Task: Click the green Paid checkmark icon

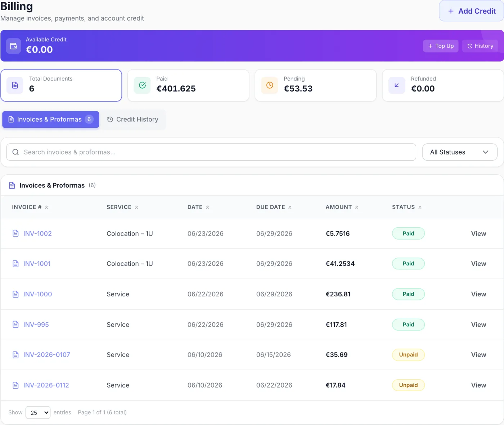Action: [142, 85]
